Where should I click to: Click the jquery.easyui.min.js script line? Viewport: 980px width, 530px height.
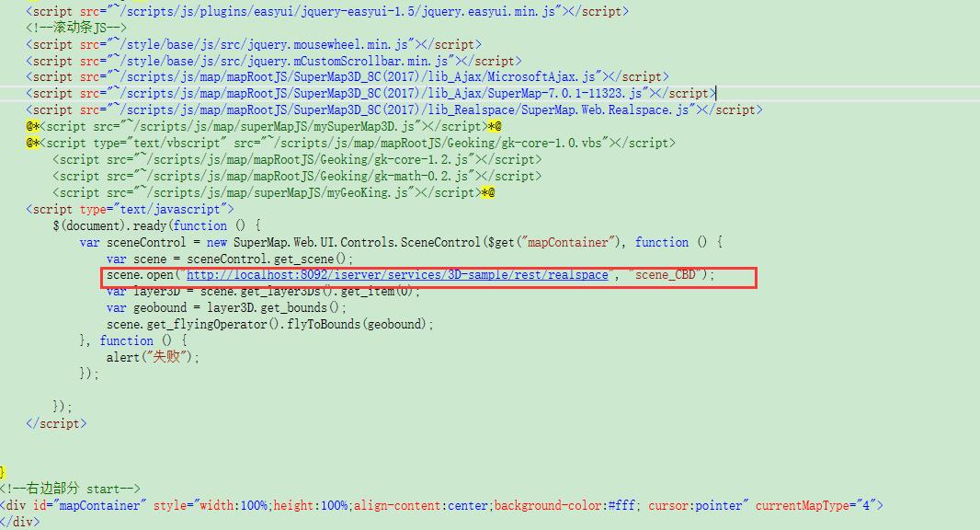(x=327, y=11)
